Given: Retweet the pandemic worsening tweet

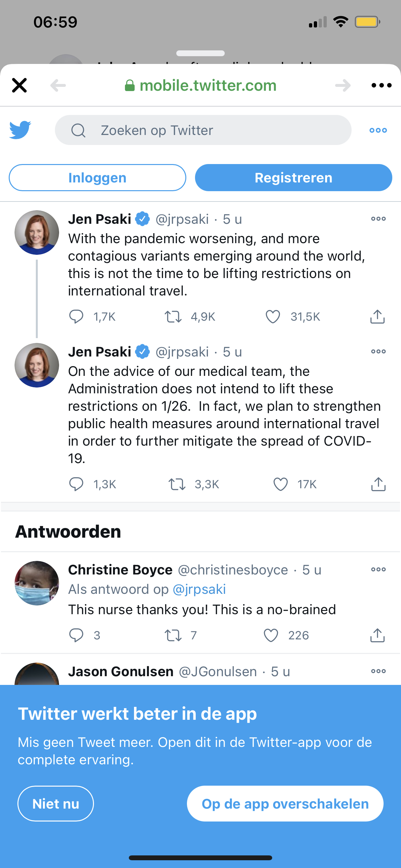Looking at the screenshot, I should coord(173,317).
